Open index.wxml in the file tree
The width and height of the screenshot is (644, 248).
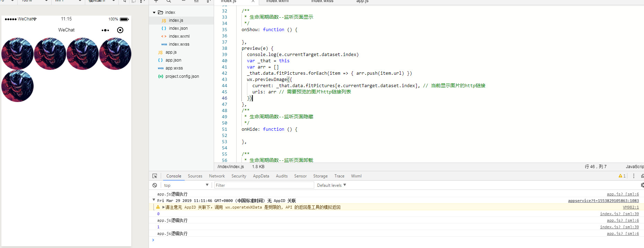(179, 36)
